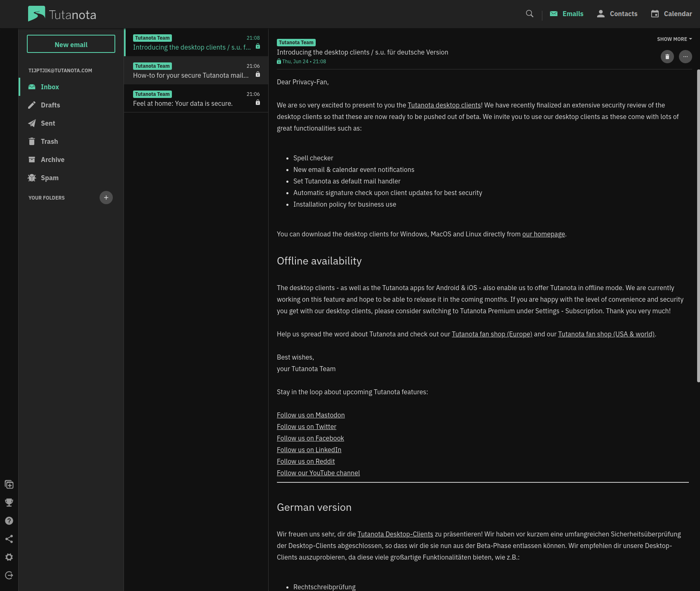Select email Introducing the desktop clients

point(196,42)
